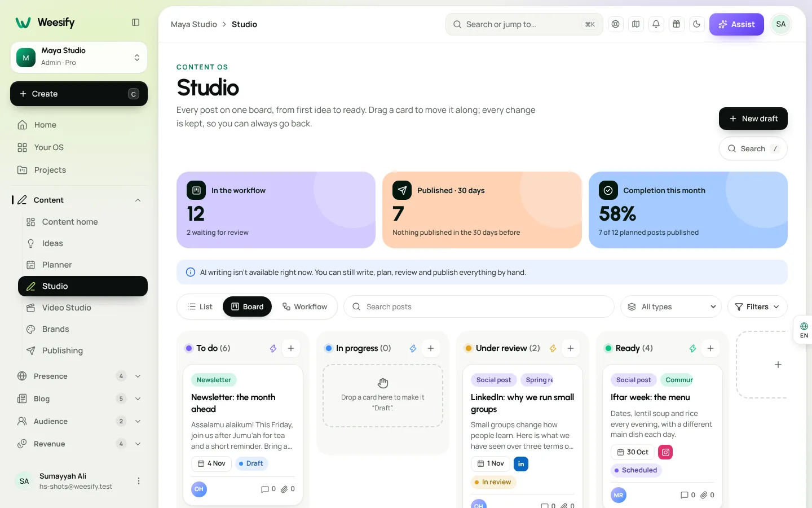Screen dimensions: 812x508
Task: Add a card to Under review column
Action: [x=571, y=348]
